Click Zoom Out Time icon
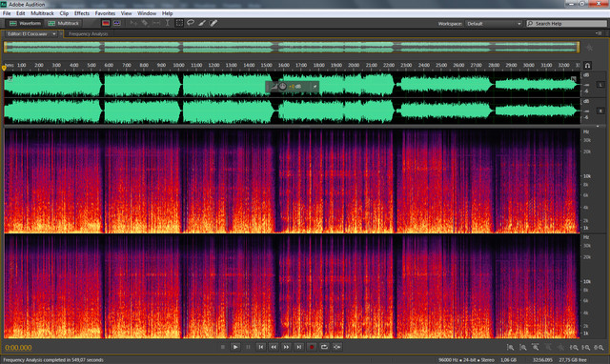The width and height of the screenshot is (610, 364). click(x=549, y=347)
